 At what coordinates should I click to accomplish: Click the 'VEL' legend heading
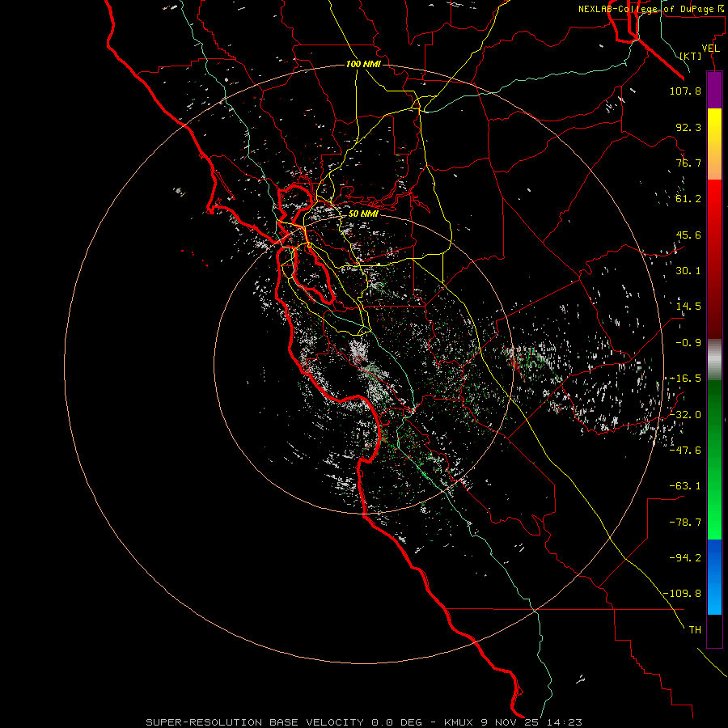pyautogui.click(x=710, y=49)
